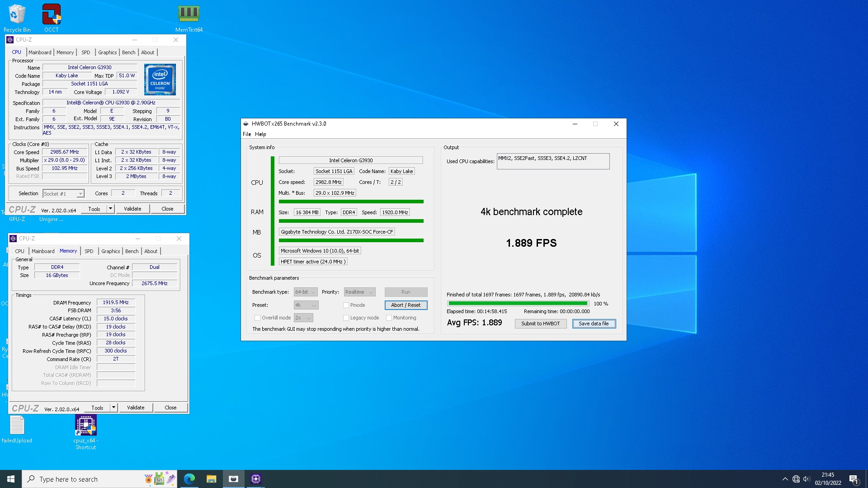Switch to SPD tab in top CPU-Z
This screenshot has height=488, width=868.
click(x=86, y=52)
